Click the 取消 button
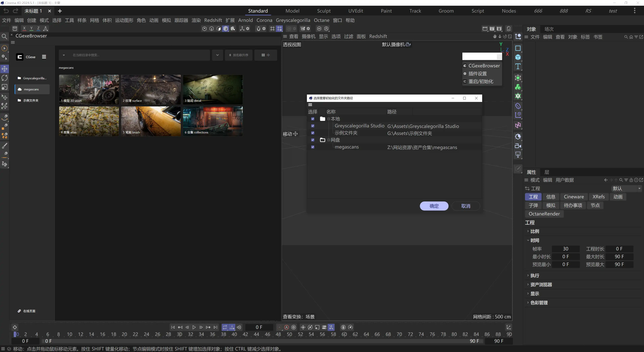Viewport: 644px width, 352px height. click(x=466, y=206)
